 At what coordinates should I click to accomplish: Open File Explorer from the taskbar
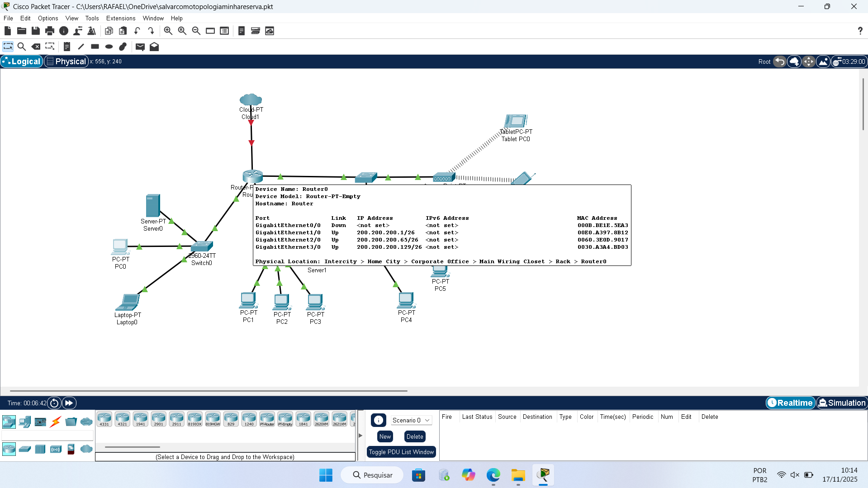(x=518, y=475)
